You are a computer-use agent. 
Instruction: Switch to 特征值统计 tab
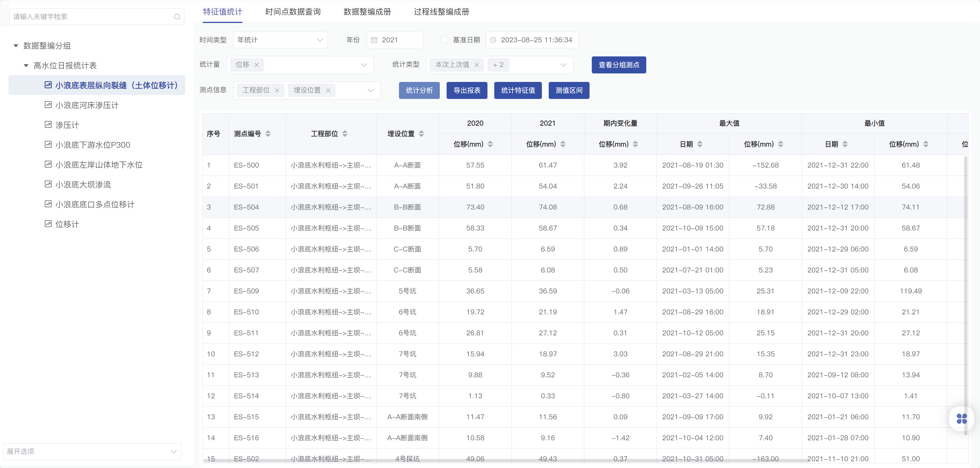coord(222,12)
